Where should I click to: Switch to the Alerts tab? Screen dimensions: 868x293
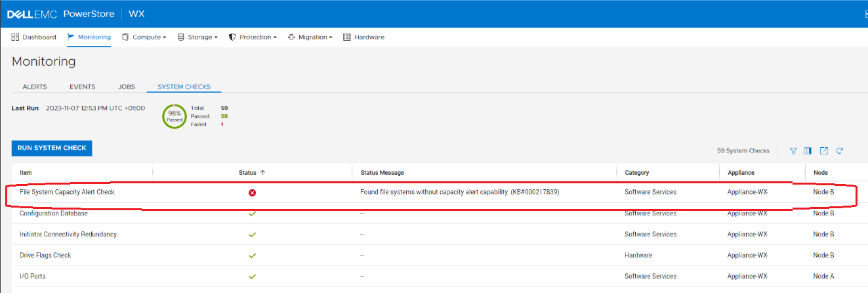point(35,87)
